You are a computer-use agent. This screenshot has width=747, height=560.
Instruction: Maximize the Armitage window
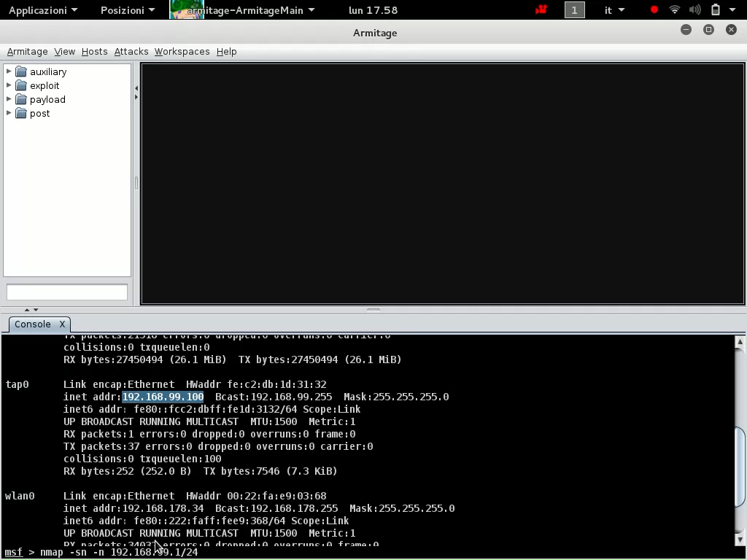pyautogui.click(x=708, y=29)
